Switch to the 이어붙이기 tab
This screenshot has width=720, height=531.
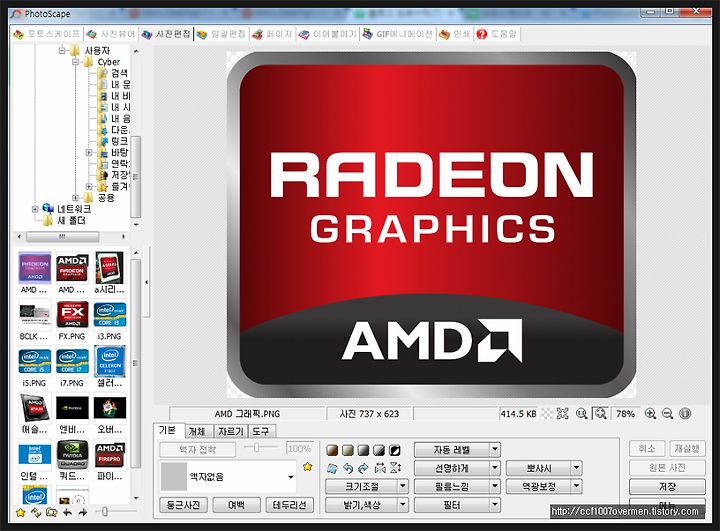coord(327,34)
